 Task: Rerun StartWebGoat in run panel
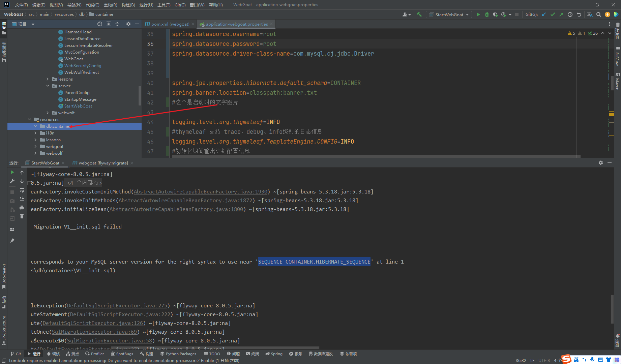(x=12, y=172)
